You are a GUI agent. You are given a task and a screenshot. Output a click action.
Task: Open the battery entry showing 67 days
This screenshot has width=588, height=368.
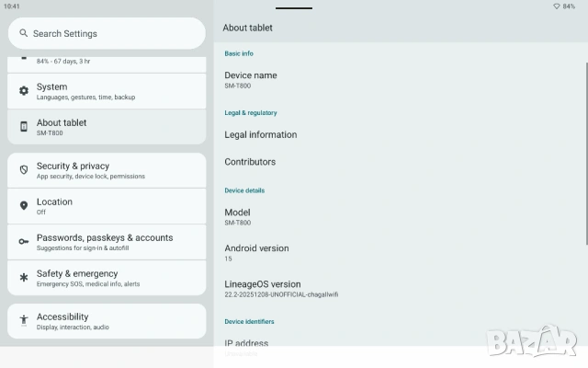click(107, 64)
